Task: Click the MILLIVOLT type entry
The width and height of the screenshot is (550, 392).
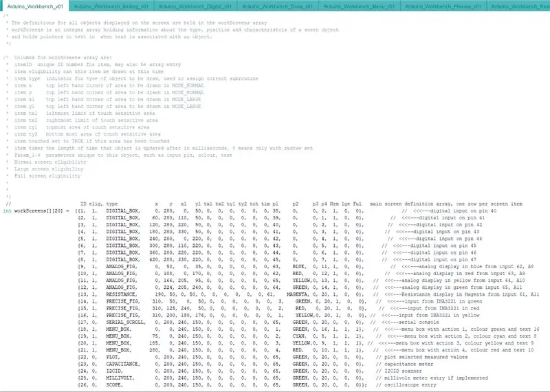Action: click(120, 378)
